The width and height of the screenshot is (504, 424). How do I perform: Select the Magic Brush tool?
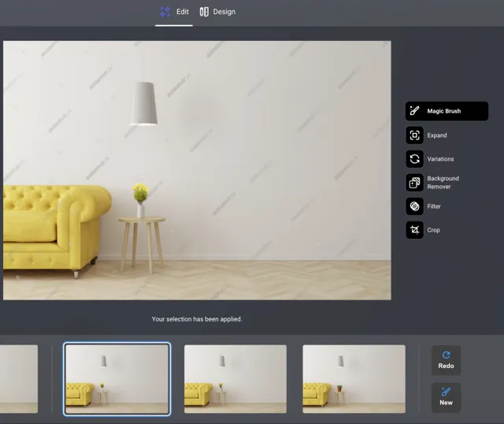coord(447,111)
